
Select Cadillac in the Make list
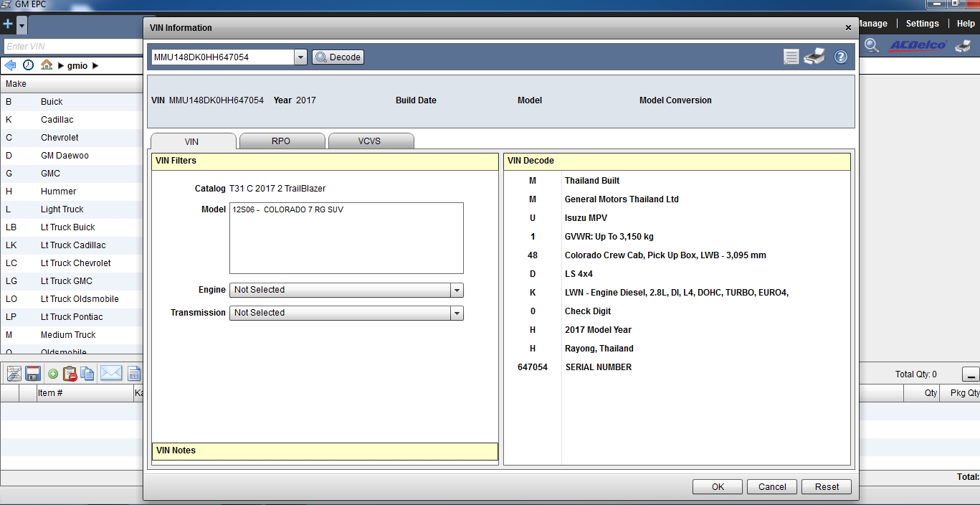[x=72, y=120]
